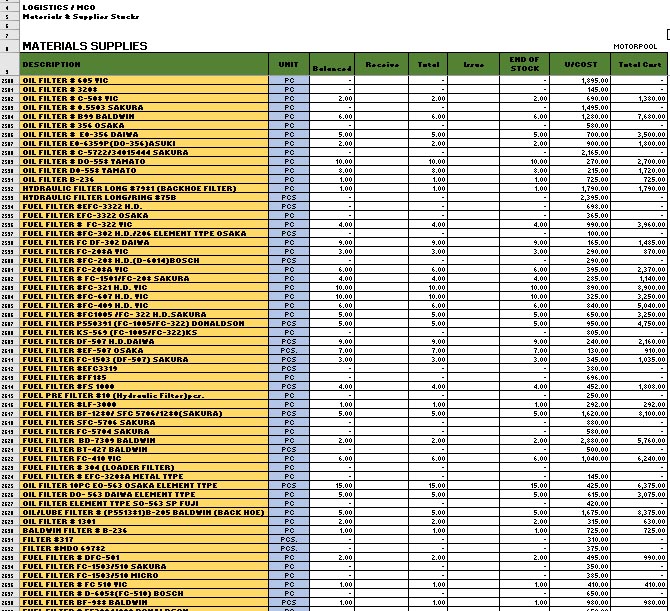Click the FUEL FILTER P550391 DONALDSON cell
670x611 pixels.
click(144, 323)
